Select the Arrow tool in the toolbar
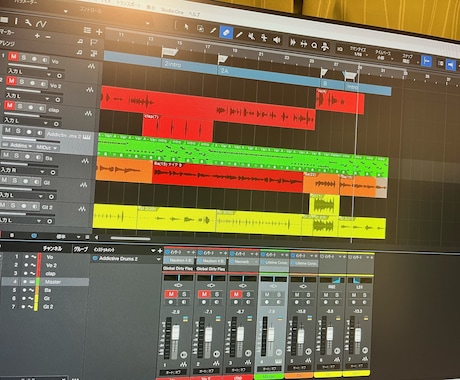 click(x=187, y=27)
